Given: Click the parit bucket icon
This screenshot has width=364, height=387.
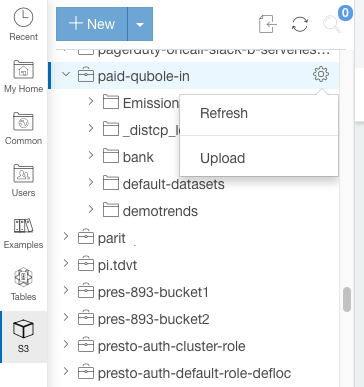Looking at the screenshot, I should tap(86, 236).
